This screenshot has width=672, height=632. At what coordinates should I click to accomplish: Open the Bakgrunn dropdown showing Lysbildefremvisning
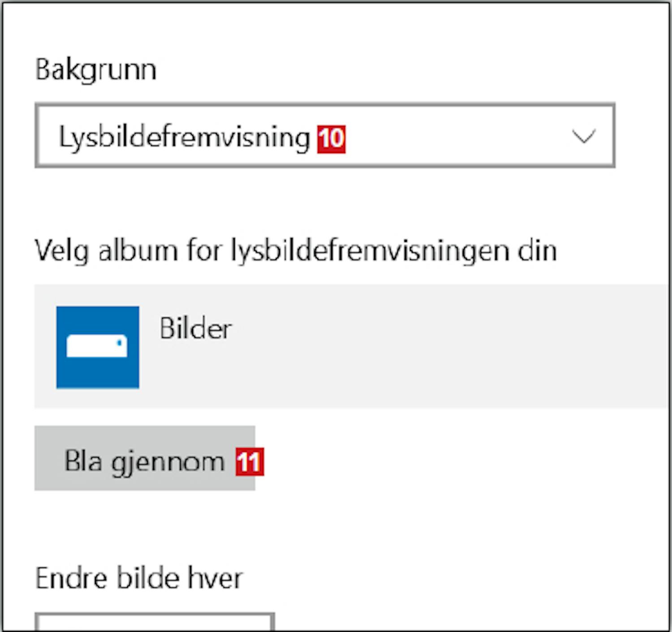(325, 135)
